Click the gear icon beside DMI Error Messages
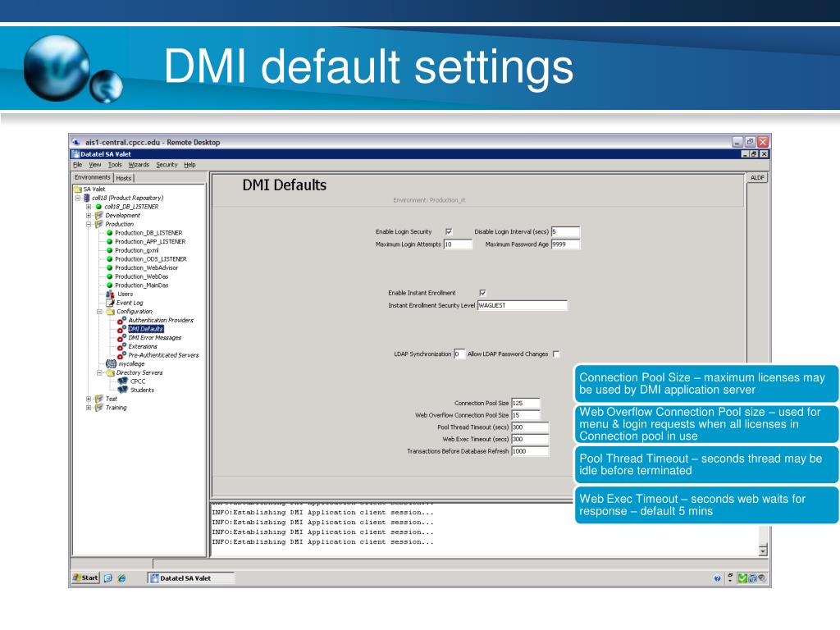Image resolution: width=840 pixels, height=630 pixels. pyautogui.click(x=121, y=337)
